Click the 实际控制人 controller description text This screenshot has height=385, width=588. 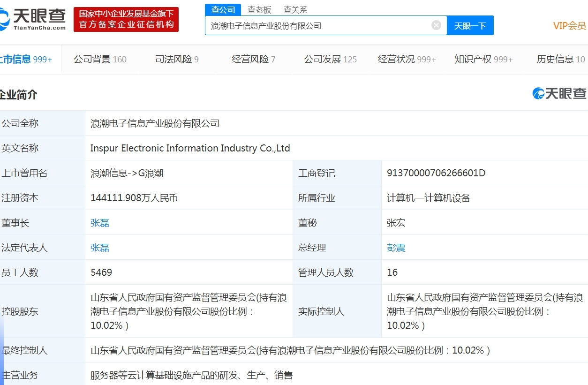point(485,311)
